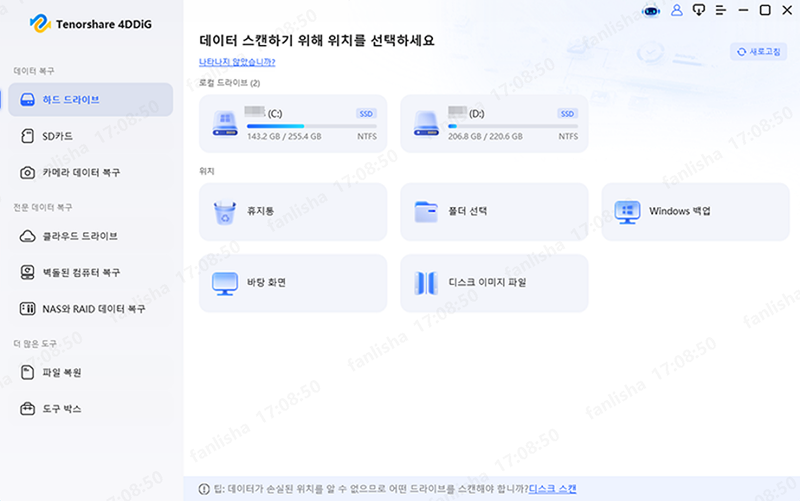Click NTFS label on C: drive

pyautogui.click(x=367, y=137)
